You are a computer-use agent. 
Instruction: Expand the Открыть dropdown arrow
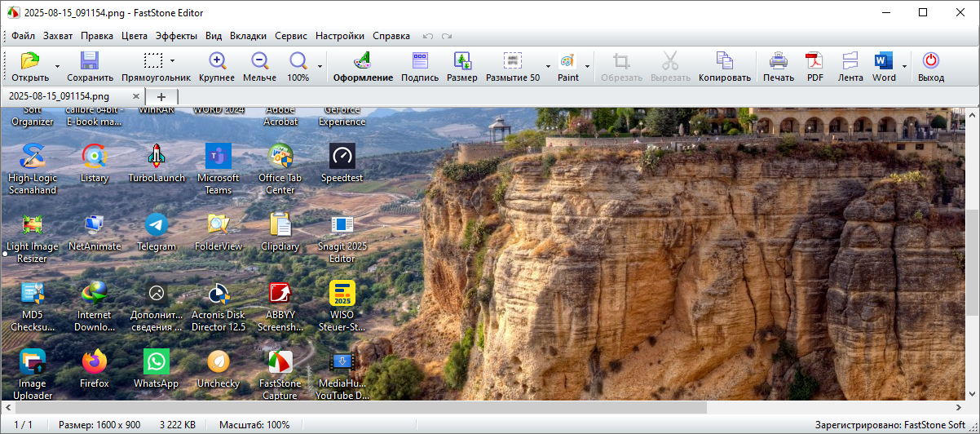[x=57, y=67]
